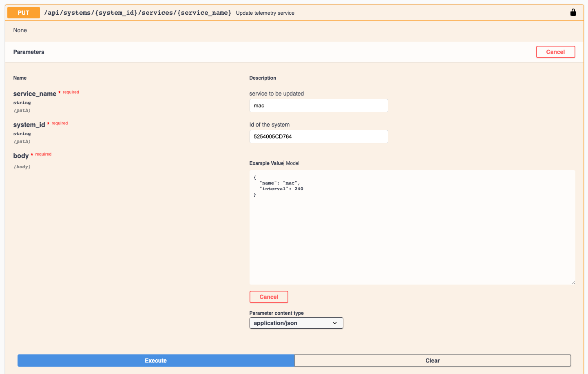
Task: Click the required label next to system_id
Action: (x=60, y=123)
